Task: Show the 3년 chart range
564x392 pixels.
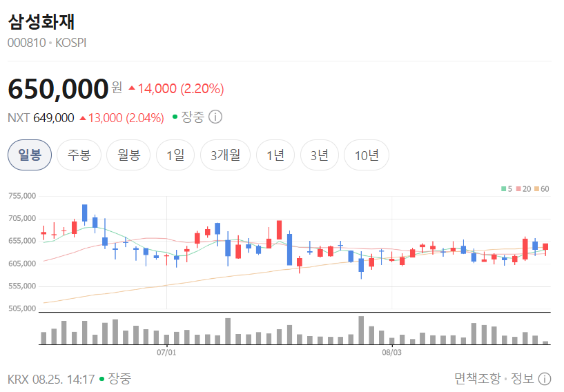Action: pos(320,155)
